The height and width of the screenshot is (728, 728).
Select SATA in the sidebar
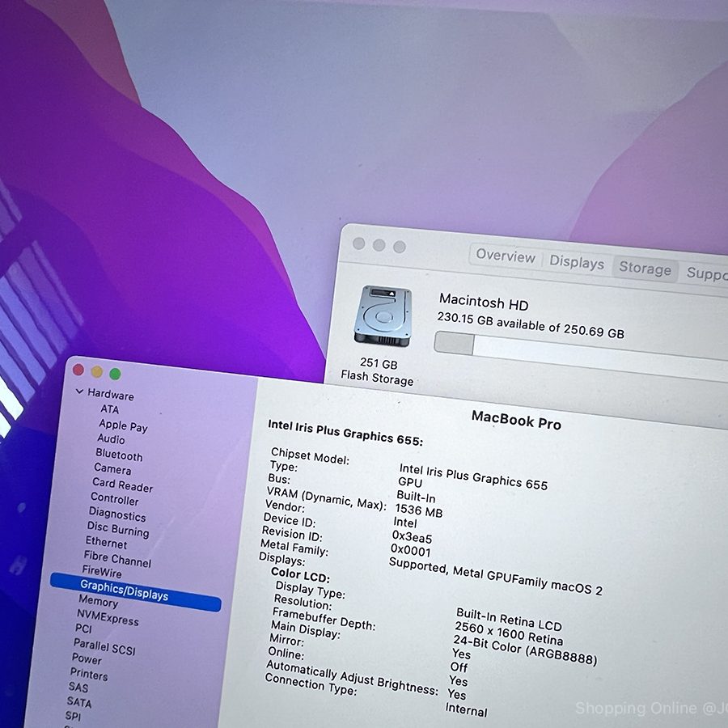[79, 701]
